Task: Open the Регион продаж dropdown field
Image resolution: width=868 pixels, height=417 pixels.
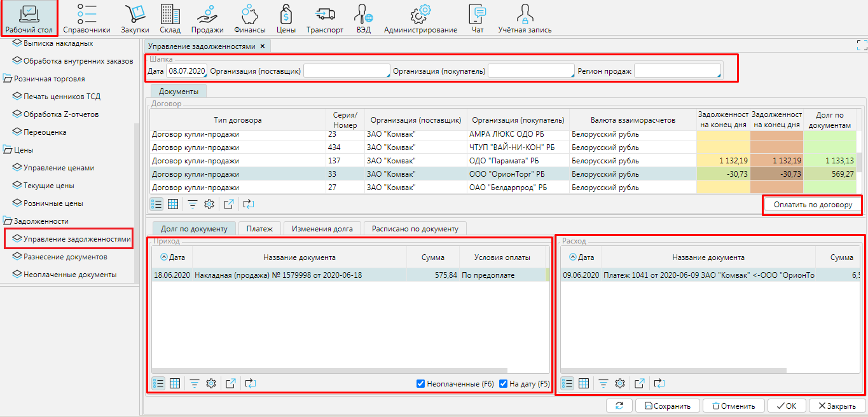Action: [677, 71]
